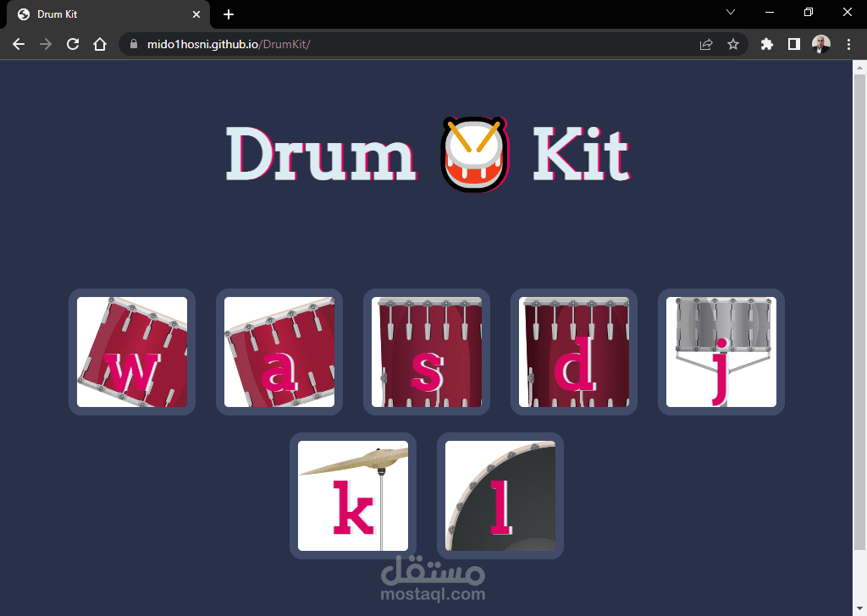Screen dimensions: 867x616
Task: Share this page using the share icon
Action: (x=706, y=44)
